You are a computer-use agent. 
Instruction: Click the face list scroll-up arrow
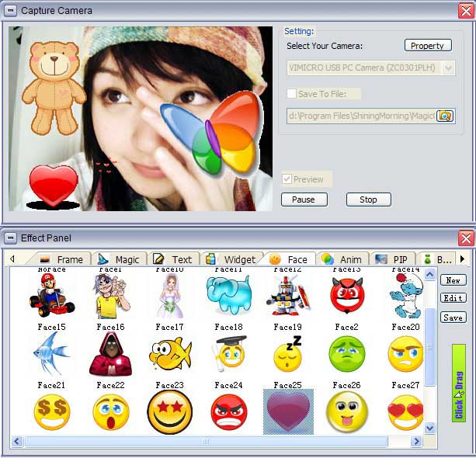[x=430, y=275]
